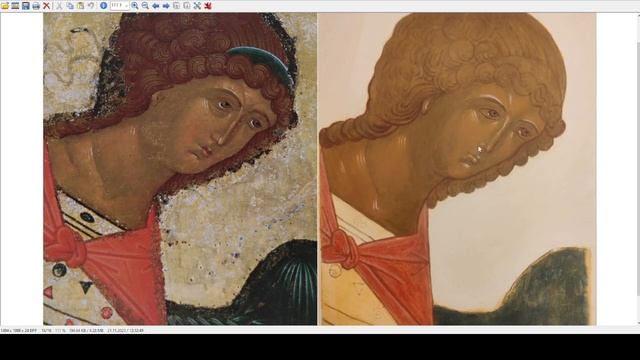The width and height of the screenshot is (640, 360).
Task: Zoom in with the magnifier plus icon
Action: [x=135, y=6]
